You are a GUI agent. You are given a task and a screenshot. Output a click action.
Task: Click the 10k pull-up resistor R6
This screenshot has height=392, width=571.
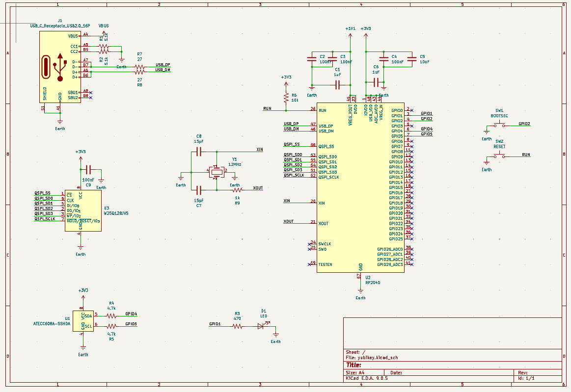pyautogui.click(x=286, y=98)
